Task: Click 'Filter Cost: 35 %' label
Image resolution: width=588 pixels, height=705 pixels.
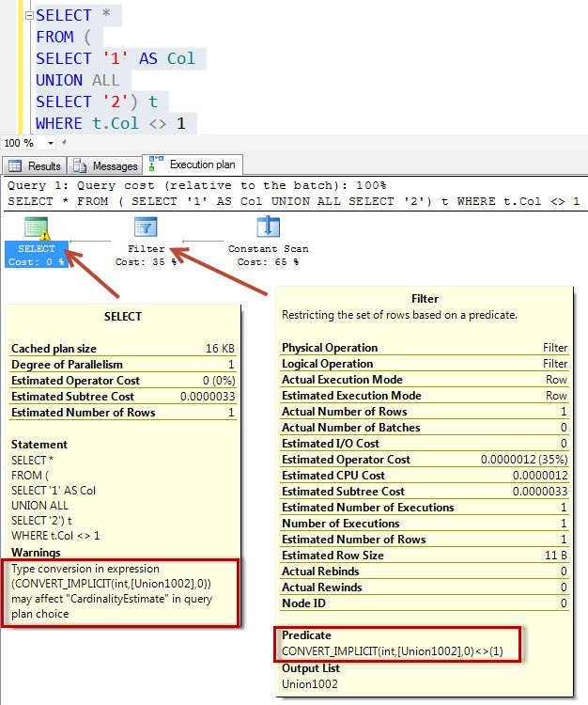Action: coord(146,256)
